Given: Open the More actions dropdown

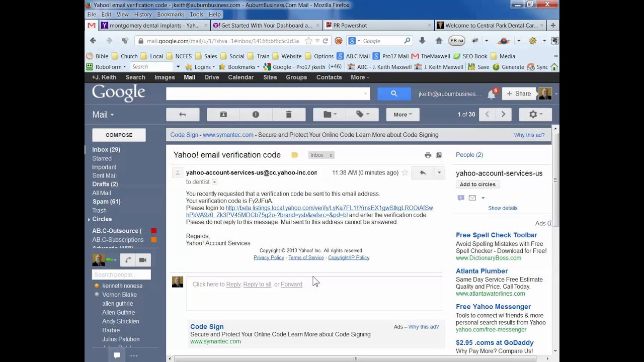Looking at the screenshot, I should click(x=401, y=114).
